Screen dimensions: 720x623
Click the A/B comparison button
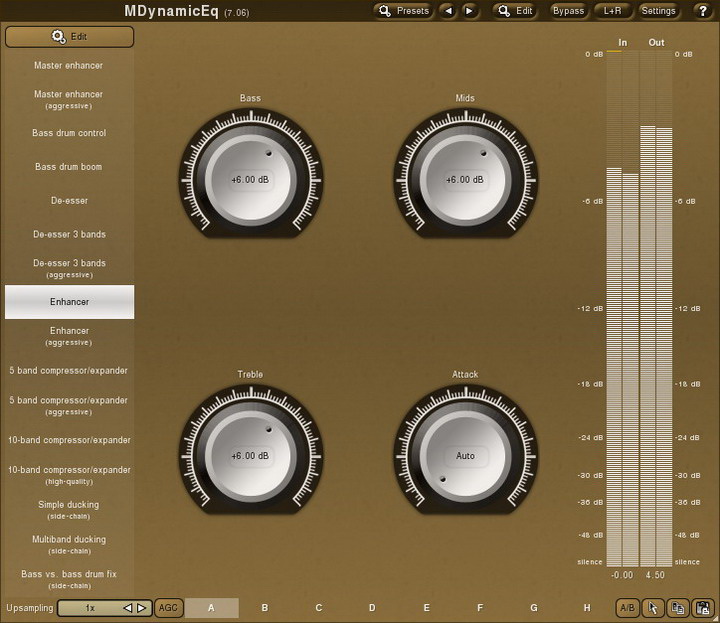point(627,607)
